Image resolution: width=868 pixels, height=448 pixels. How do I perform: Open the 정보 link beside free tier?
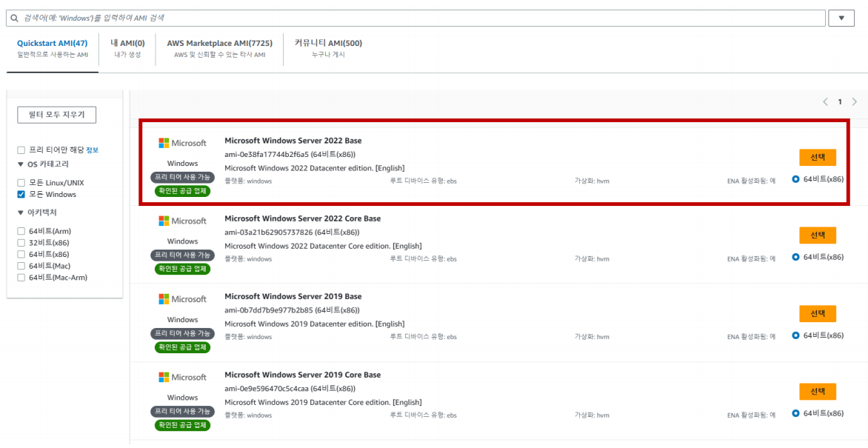93,150
